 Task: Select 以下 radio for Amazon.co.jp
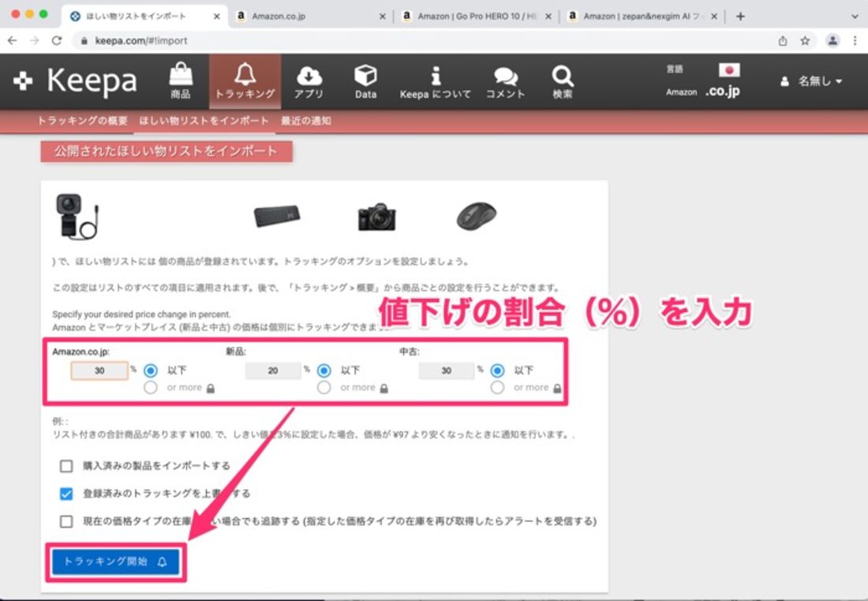click(x=151, y=370)
